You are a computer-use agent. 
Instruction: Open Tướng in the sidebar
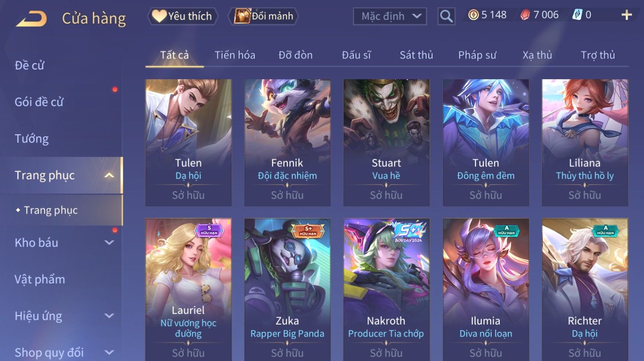[32, 139]
